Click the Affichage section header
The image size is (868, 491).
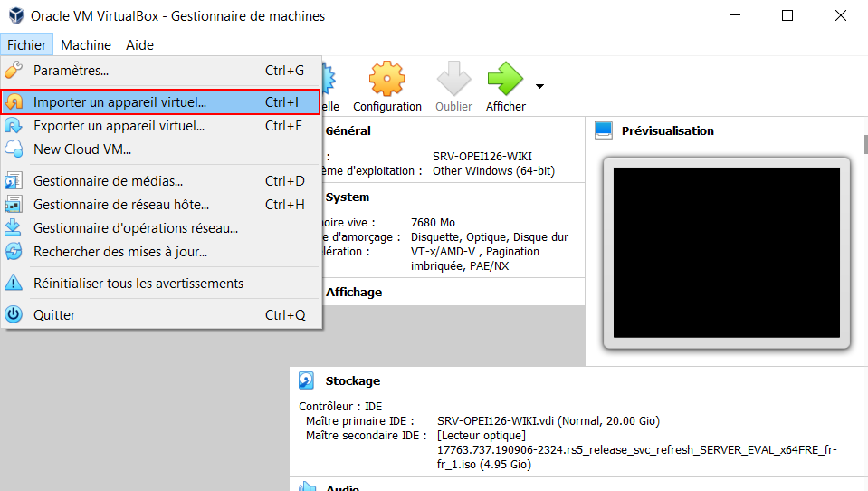(354, 292)
